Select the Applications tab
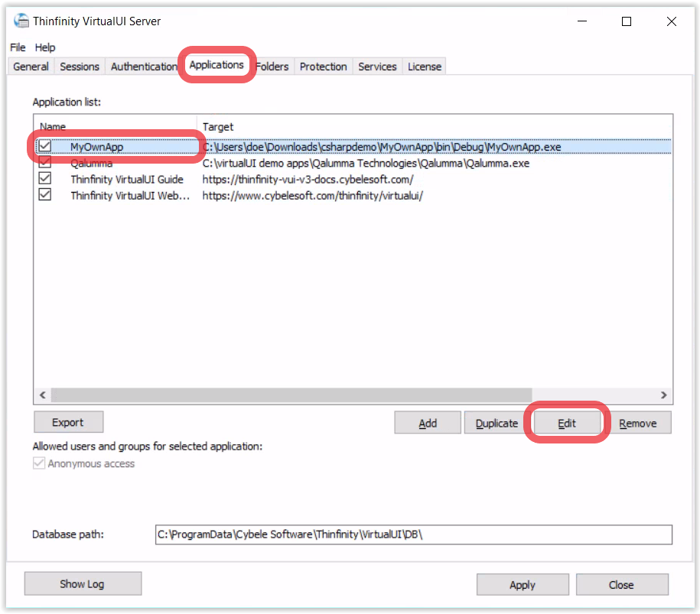Screen dimensions: 700x614 point(217,65)
